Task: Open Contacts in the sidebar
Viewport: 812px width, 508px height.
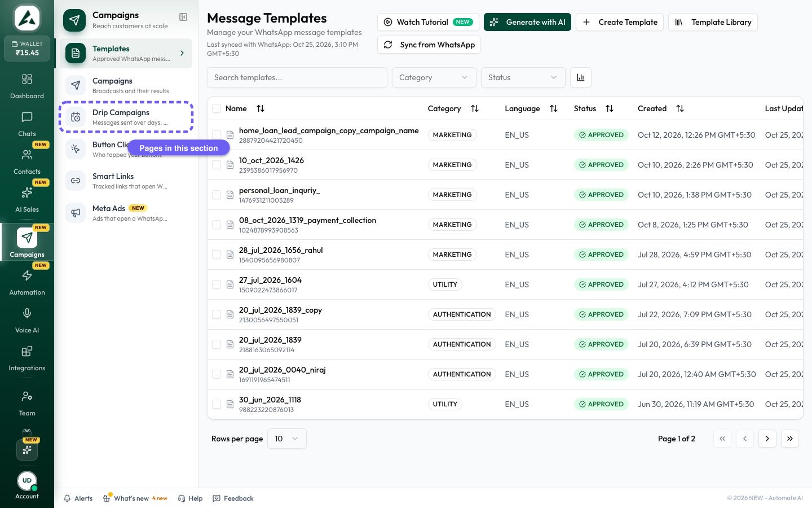Action: (27, 162)
